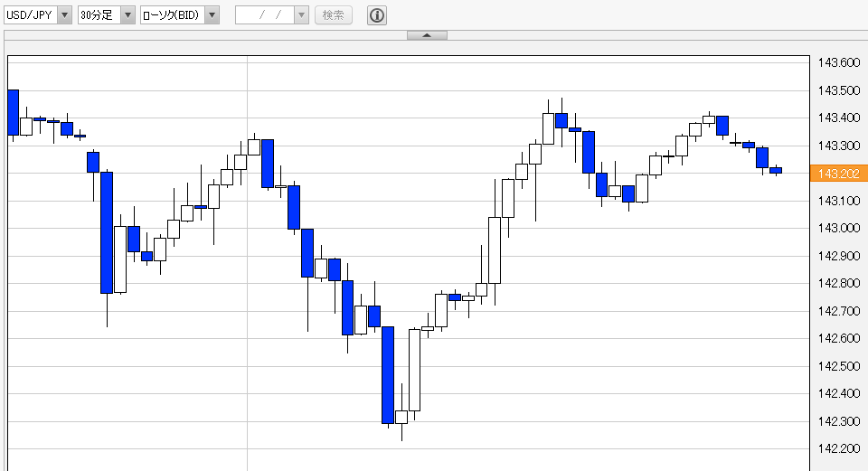Collapse the panel with the up arrow
The height and width of the screenshot is (471, 868).
click(x=427, y=35)
